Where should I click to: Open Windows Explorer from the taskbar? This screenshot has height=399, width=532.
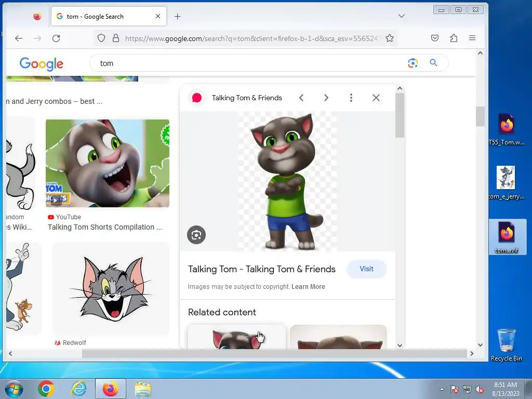(143, 389)
